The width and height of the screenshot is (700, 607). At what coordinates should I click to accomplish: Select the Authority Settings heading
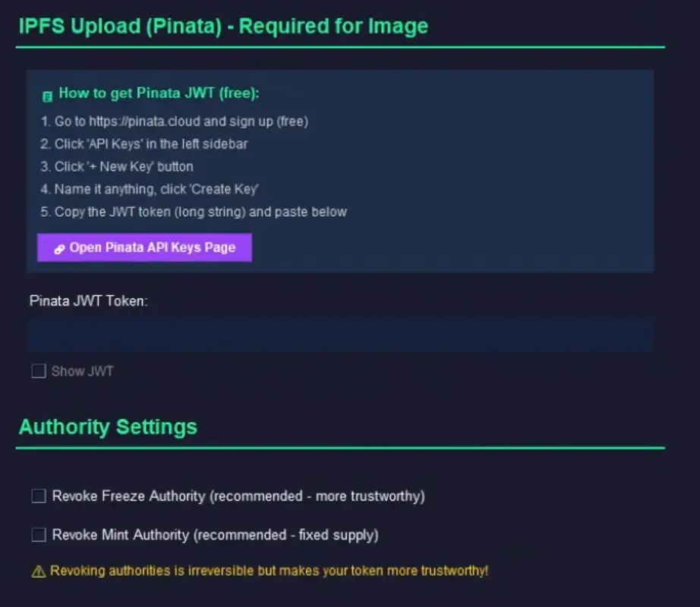(108, 426)
